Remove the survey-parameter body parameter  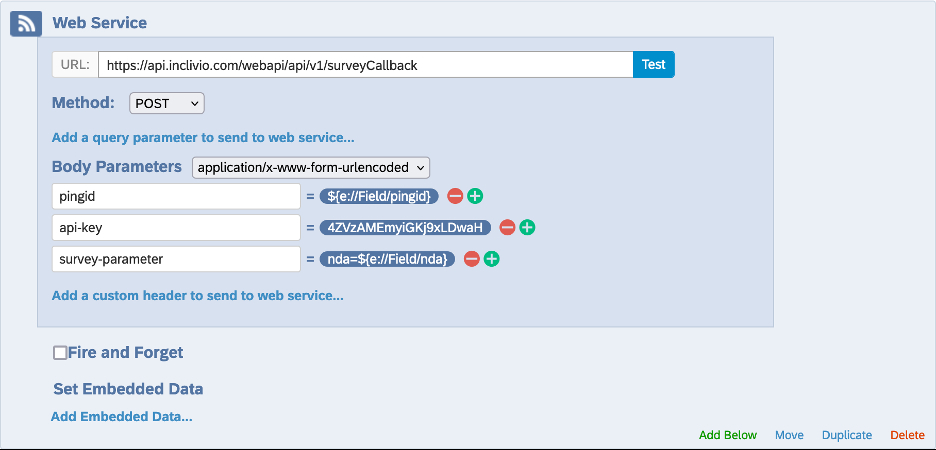472,259
